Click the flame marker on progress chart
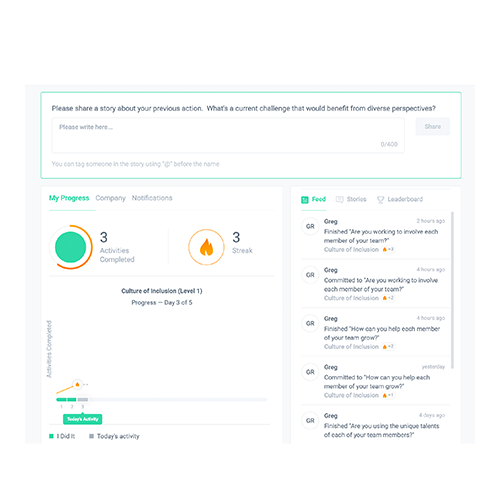500x500 pixels. (77, 384)
